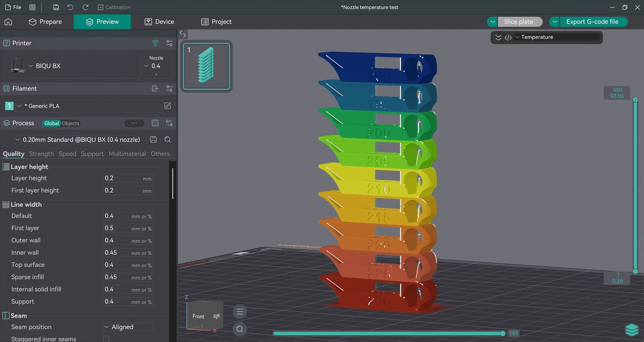Click the add filament icon
Image resolution: width=644 pixels, height=342 pixels.
[155, 89]
